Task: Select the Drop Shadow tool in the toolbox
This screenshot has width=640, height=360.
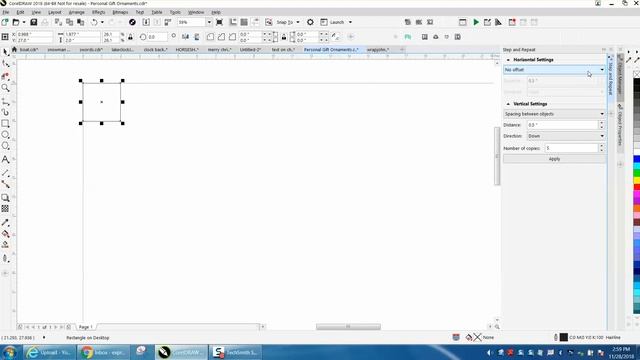Action: pyautogui.click(x=5, y=198)
